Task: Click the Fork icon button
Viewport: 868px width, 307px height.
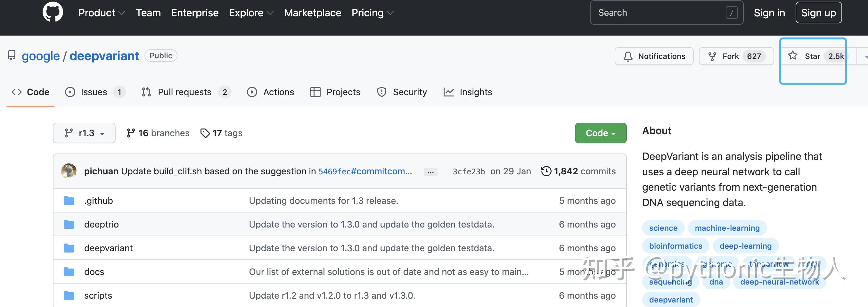Action: point(712,56)
